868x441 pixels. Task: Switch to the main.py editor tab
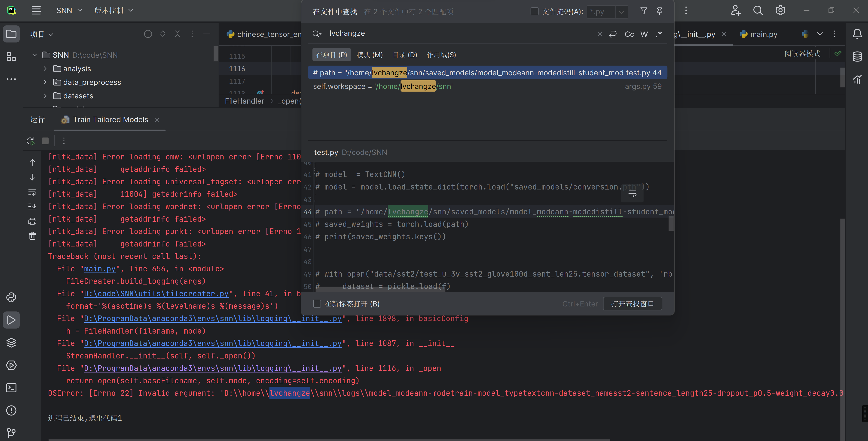[763, 34]
